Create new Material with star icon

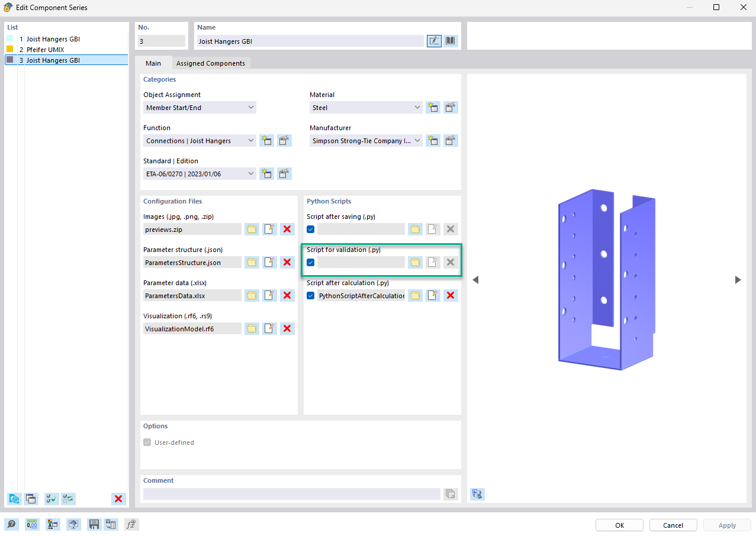(x=433, y=108)
